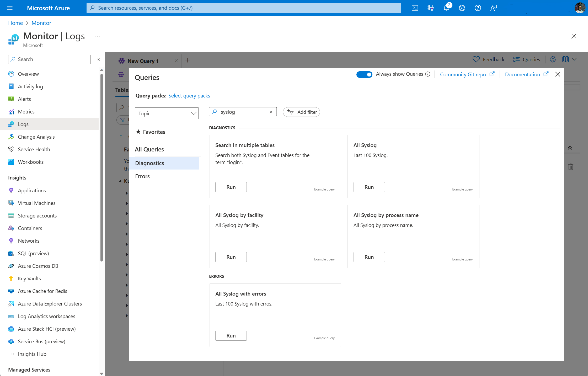Select All Queries category
Viewport: 588px width, 376px height.
[149, 149]
